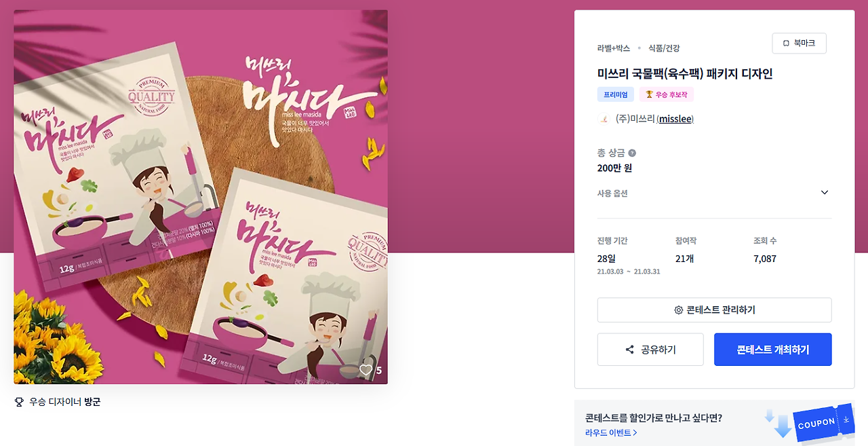The width and height of the screenshot is (868, 446).
Task: Click the 콘테스트 개최하기 blue button
Action: [x=773, y=350]
